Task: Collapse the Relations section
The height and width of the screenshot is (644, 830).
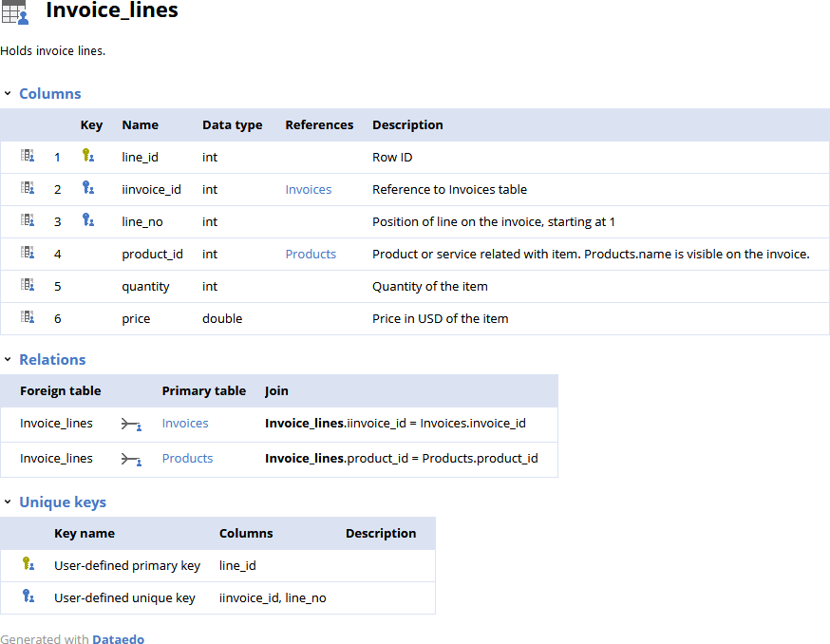Action: (9, 360)
